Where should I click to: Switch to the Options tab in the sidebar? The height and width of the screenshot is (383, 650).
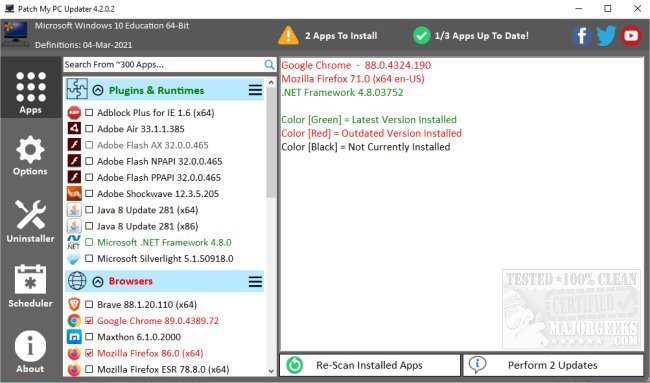[30, 156]
